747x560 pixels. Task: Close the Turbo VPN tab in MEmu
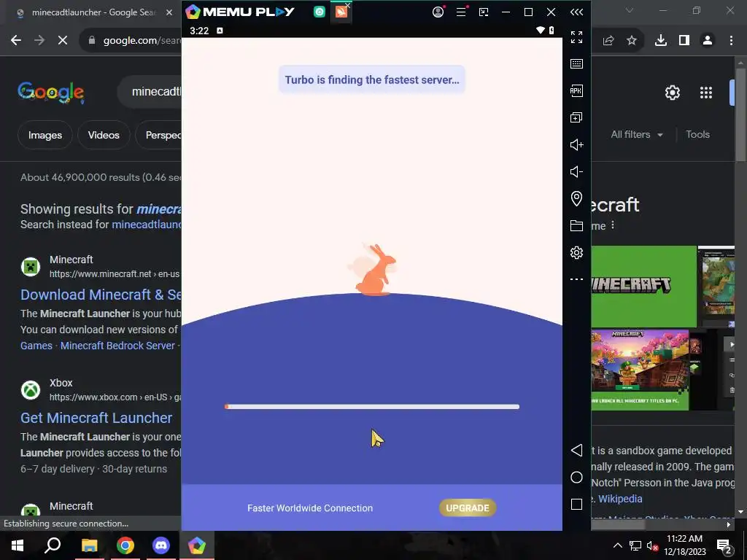tap(348, 6)
